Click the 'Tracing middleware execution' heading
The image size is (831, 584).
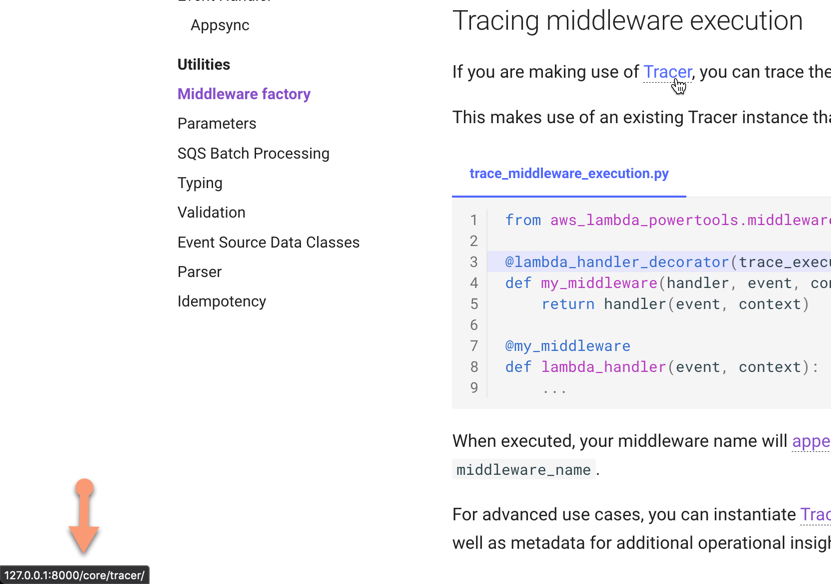627,21
